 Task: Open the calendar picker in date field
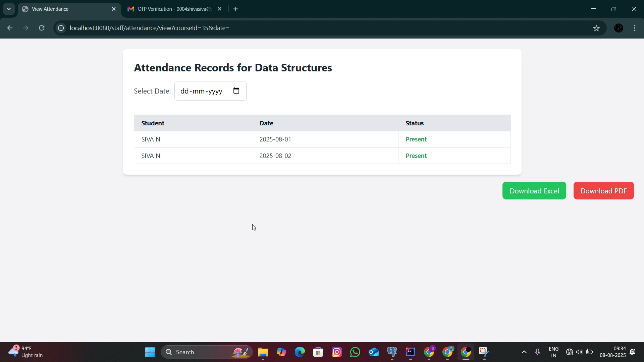[x=236, y=91]
